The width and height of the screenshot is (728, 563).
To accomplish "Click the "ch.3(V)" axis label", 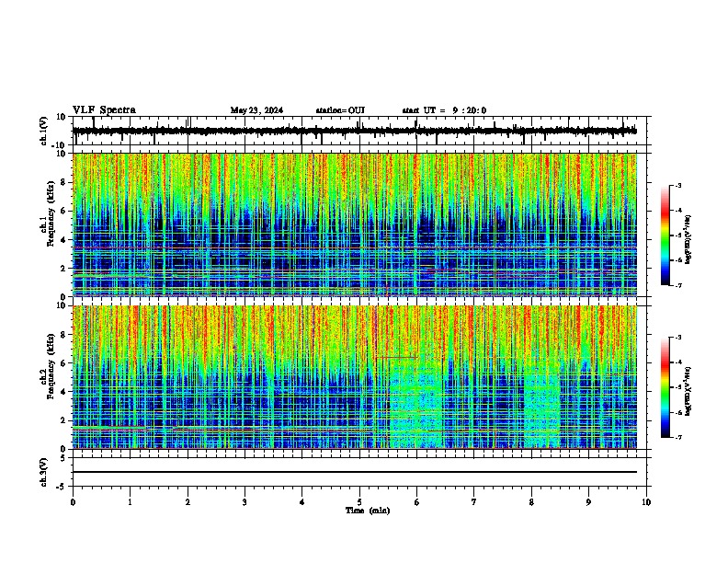I will coord(44,472).
